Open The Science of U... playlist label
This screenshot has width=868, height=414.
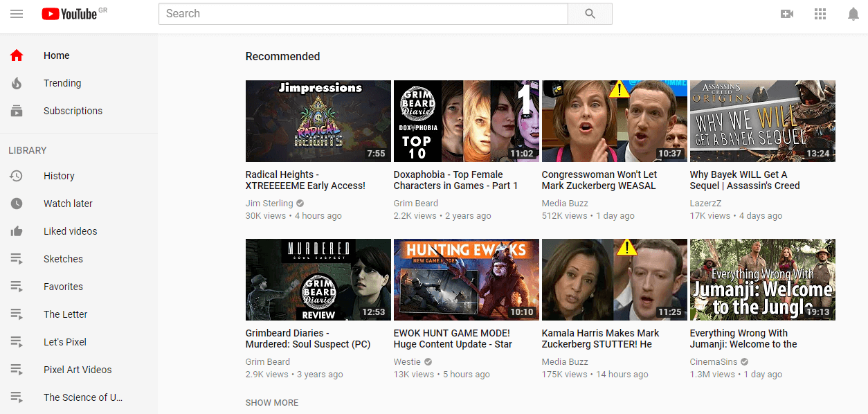(x=83, y=397)
